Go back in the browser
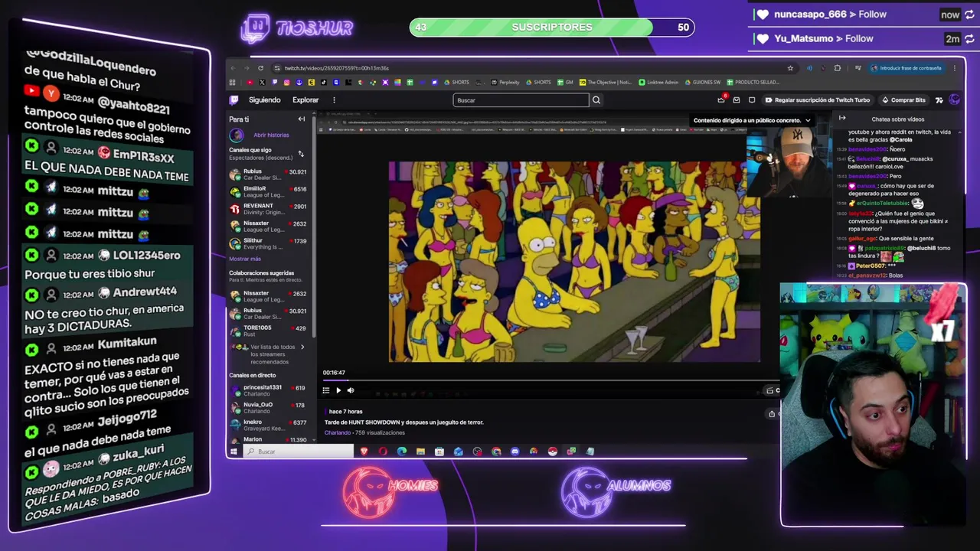The height and width of the screenshot is (551, 980). pos(234,68)
